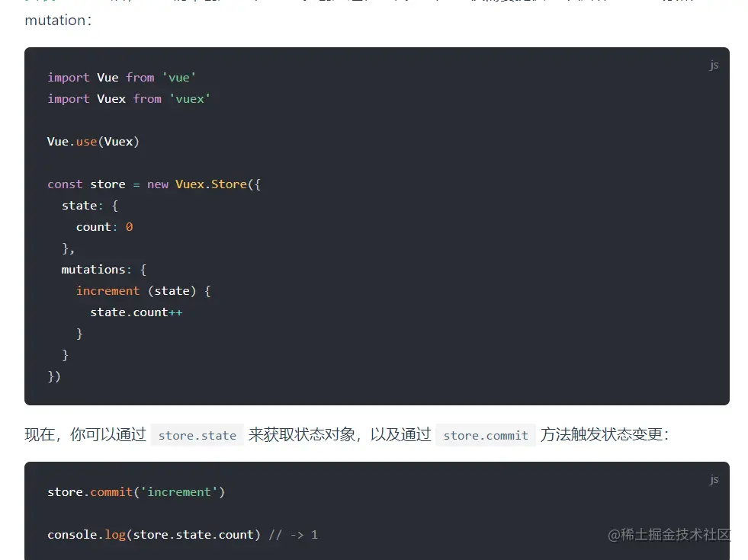
Task: Click the 'increment (state) {' code line
Action: pos(143,291)
